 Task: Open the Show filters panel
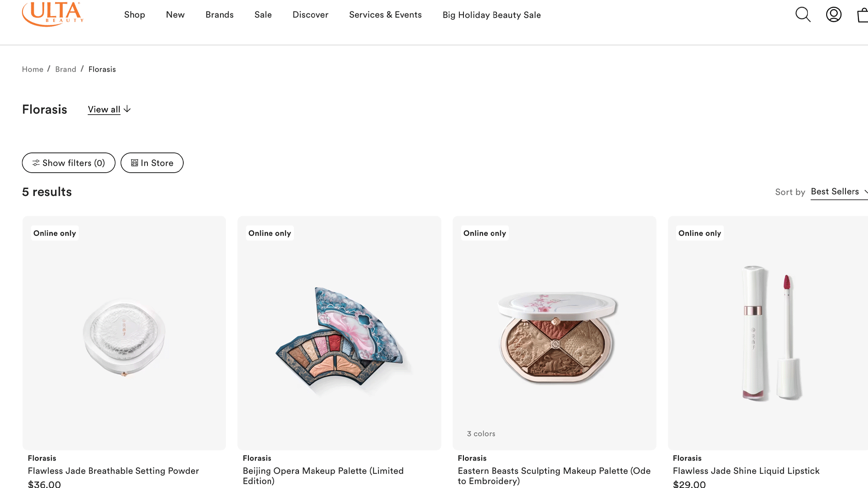(x=68, y=163)
